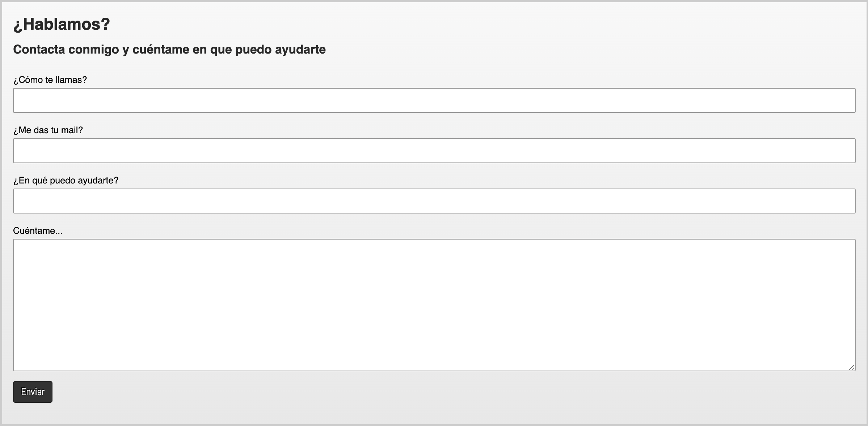Screen dimensions: 868x427
Task: Click the '¿Hablamos?' main heading
Action: pyautogui.click(x=62, y=24)
